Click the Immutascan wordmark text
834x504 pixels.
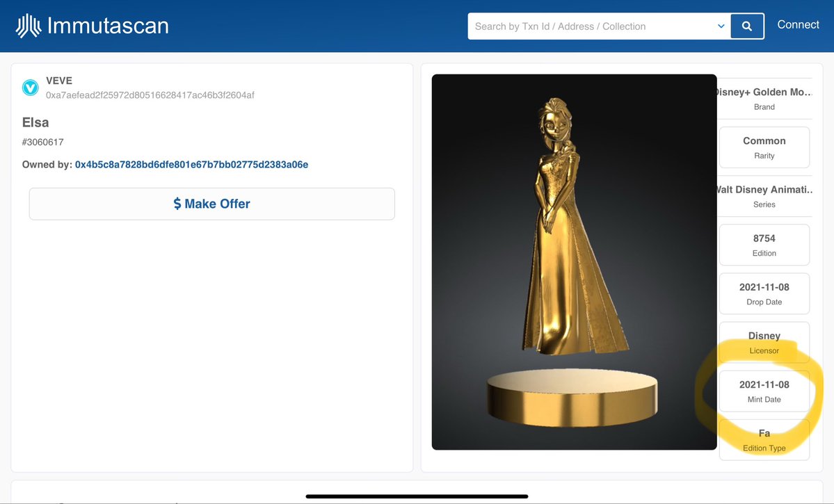point(108,26)
